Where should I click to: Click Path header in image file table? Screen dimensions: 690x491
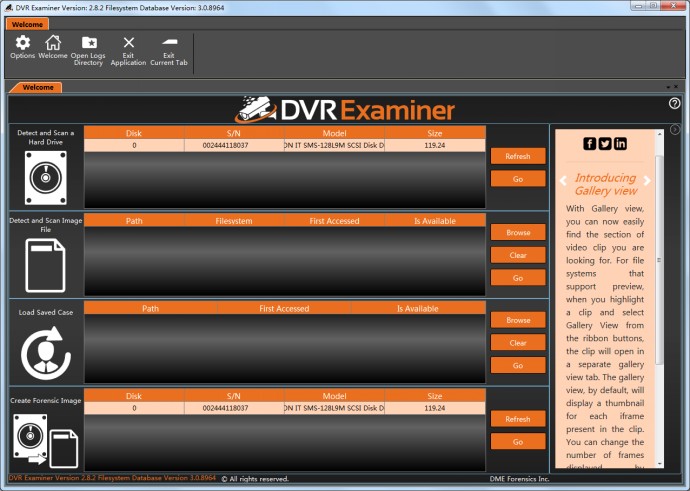[134, 221]
